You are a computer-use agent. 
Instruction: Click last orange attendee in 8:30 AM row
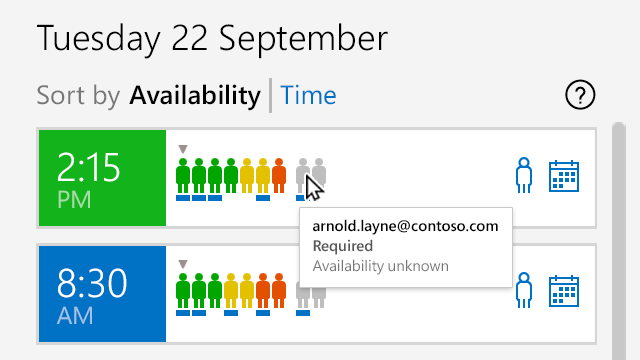[279, 291]
